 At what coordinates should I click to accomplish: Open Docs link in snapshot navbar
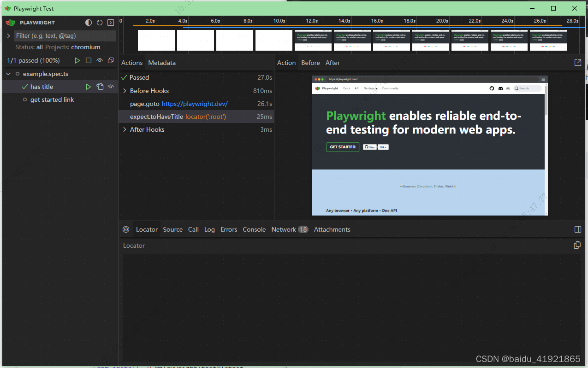click(346, 88)
